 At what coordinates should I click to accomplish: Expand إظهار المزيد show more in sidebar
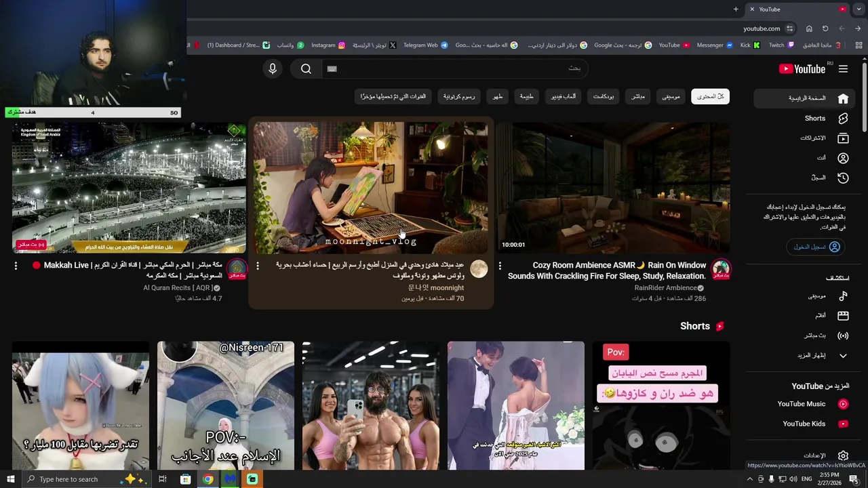pos(803,355)
